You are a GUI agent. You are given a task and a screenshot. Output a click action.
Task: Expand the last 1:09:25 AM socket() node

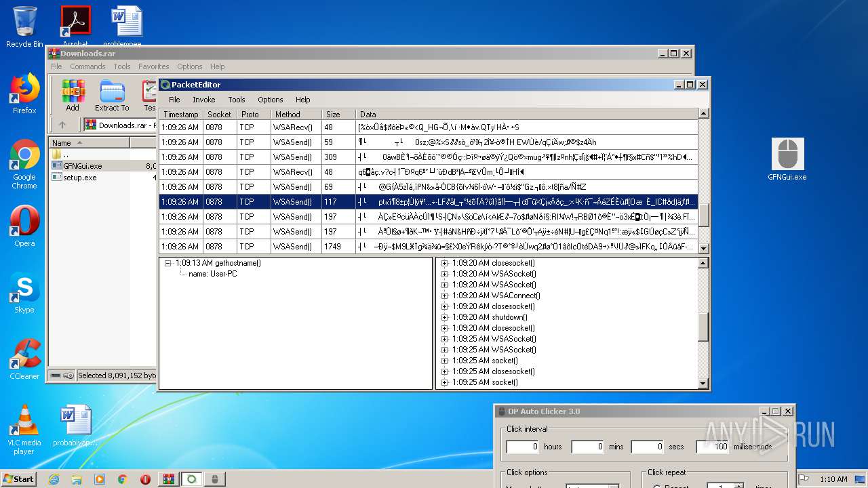point(445,382)
